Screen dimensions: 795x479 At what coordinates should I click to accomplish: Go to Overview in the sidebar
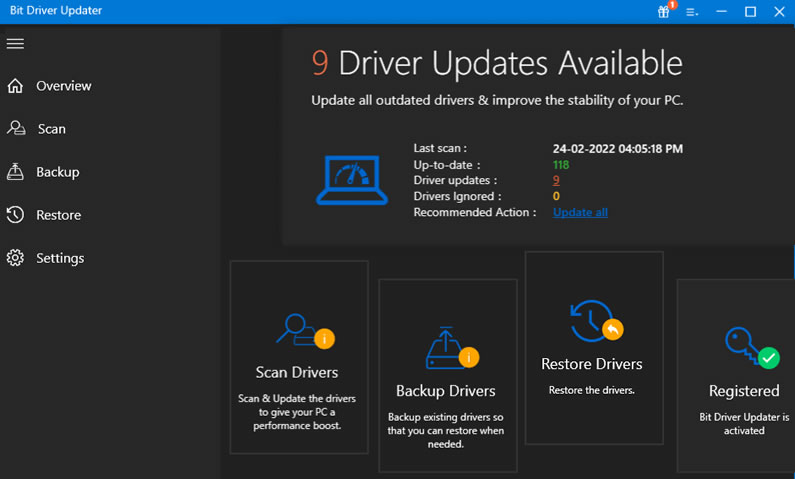(63, 86)
